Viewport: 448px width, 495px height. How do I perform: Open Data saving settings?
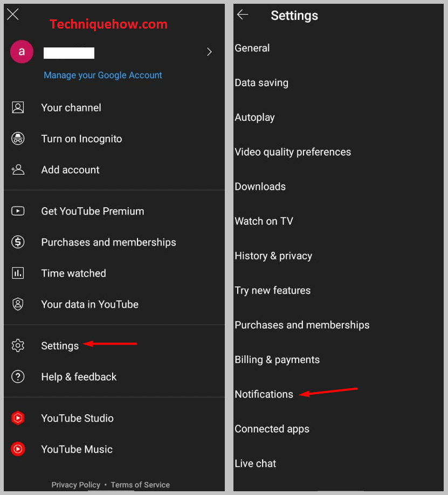261,83
